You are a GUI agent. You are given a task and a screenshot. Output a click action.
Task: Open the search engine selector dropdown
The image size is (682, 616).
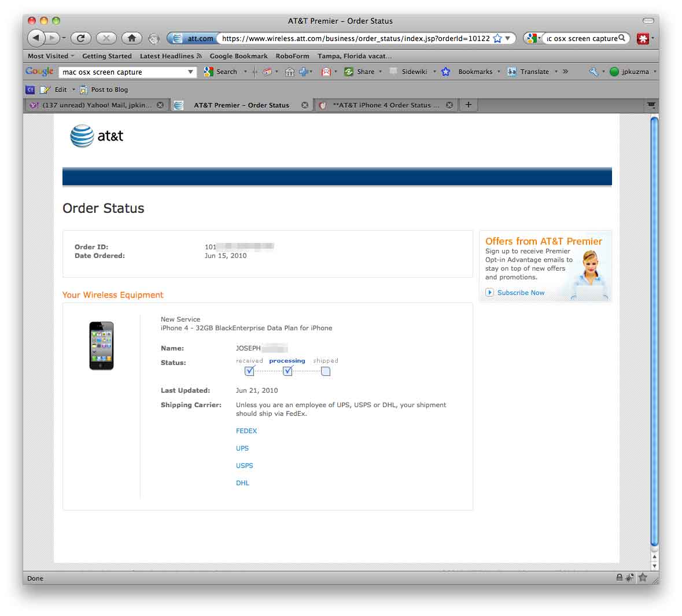[533, 38]
